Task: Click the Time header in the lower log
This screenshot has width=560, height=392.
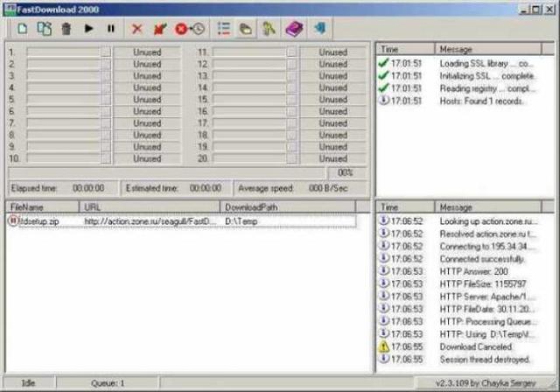Action: pos(405,207)
